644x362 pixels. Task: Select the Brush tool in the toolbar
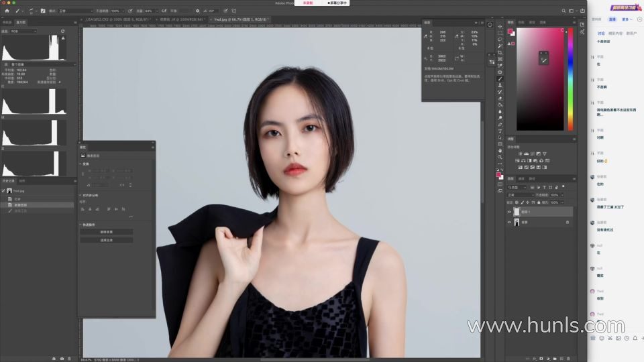[x=500, y=78]
